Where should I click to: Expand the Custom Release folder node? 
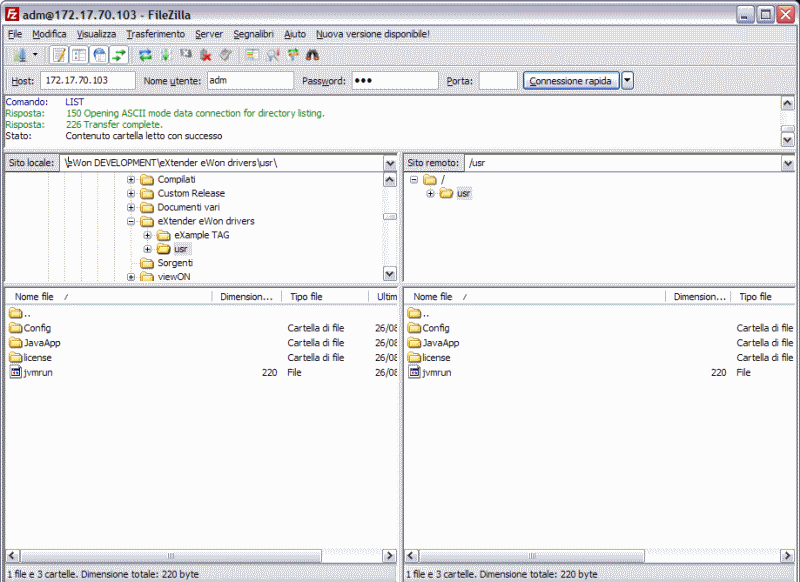pos(131,193)
